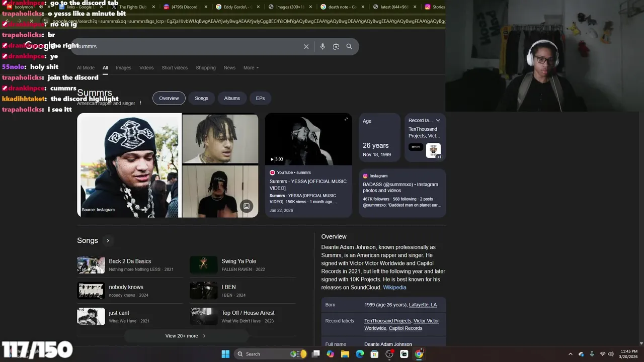This screenshot has height=362, width=644.
Task: Open Microsoft Store from the taskbar
Action: (x=374, y=354)
